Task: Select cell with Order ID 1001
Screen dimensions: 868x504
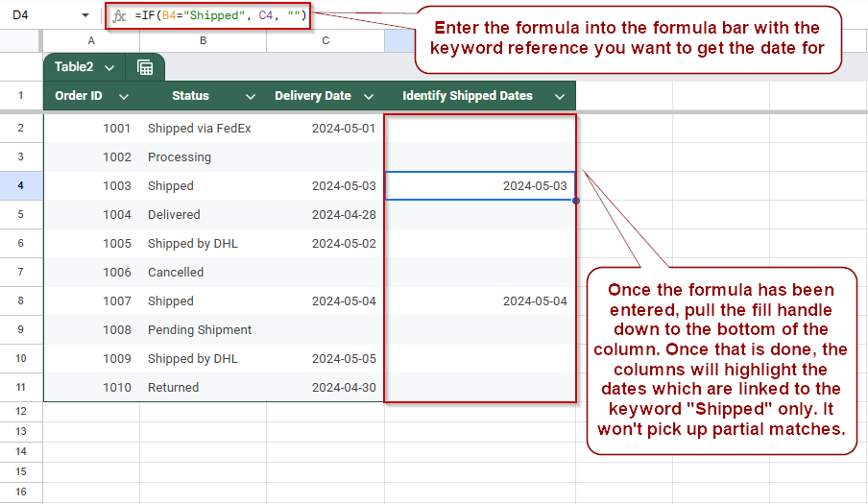Action: point(91,129)
